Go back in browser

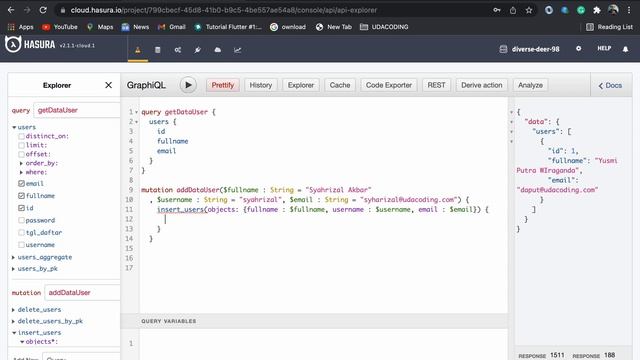pyautogui.click(x=11, y=10)
